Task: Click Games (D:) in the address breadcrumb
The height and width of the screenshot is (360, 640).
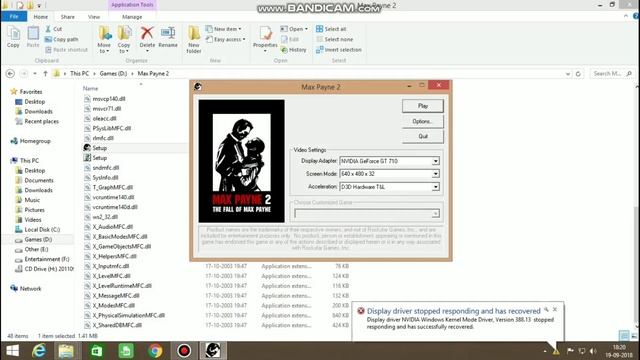Action: [x=113, y=73]
